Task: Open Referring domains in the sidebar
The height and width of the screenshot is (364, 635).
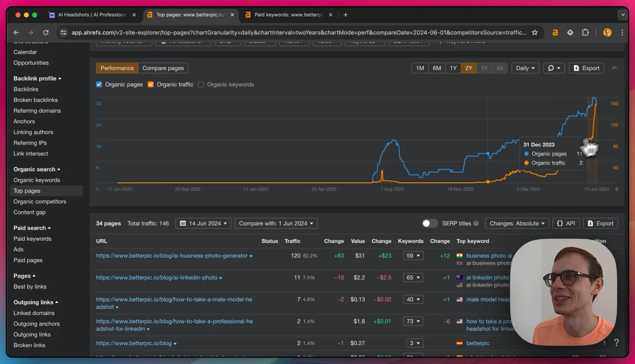Action: pos(37,111)
